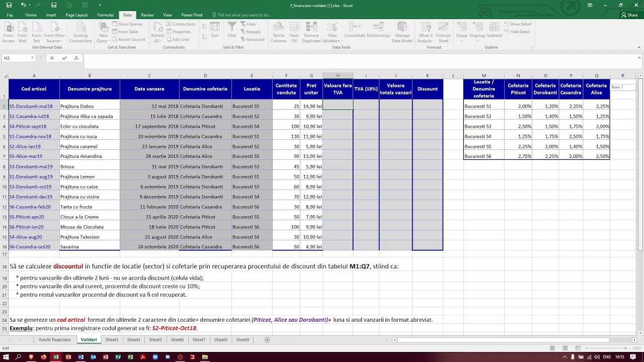Open connection Properties
The width and height of the screenshot is (644, 362).
[x=179, y=32]
